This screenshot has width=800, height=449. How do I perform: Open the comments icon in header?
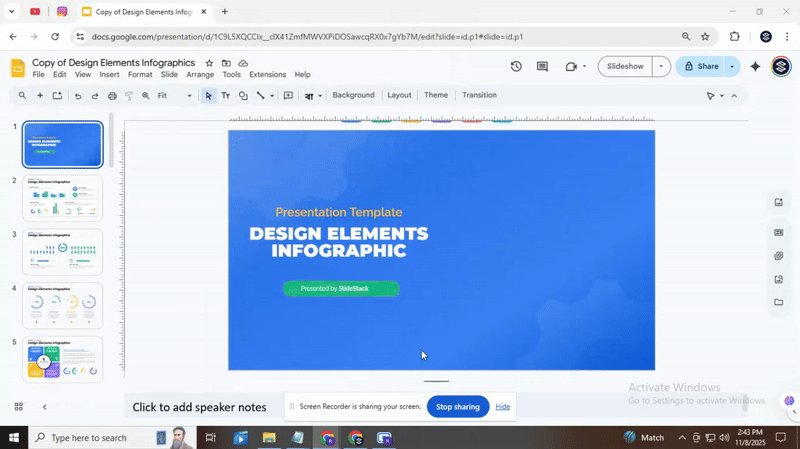(x=542, y=67)
